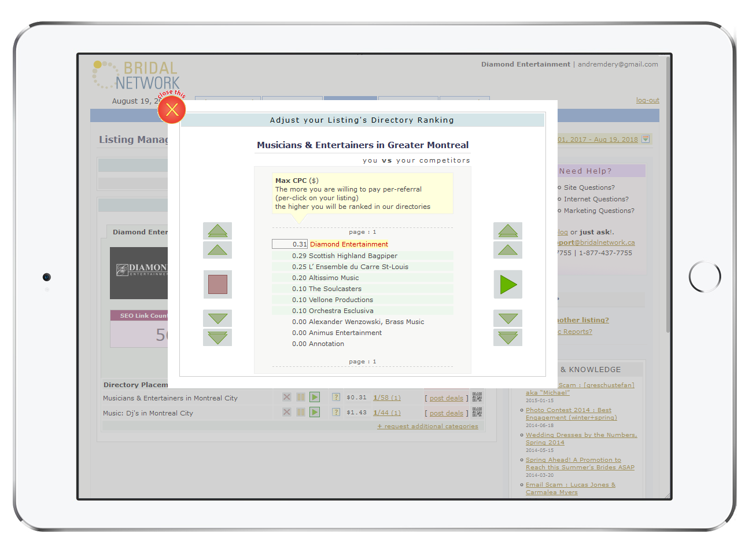The height and width of the screenshot is (548, 756).
Task: Click help icon for Musicians & Entertainers row
Action: coord(336,397)
